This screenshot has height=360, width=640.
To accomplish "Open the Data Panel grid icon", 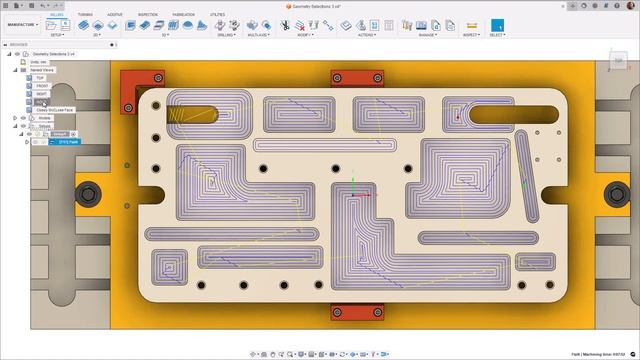I will [x=6, y=6].
